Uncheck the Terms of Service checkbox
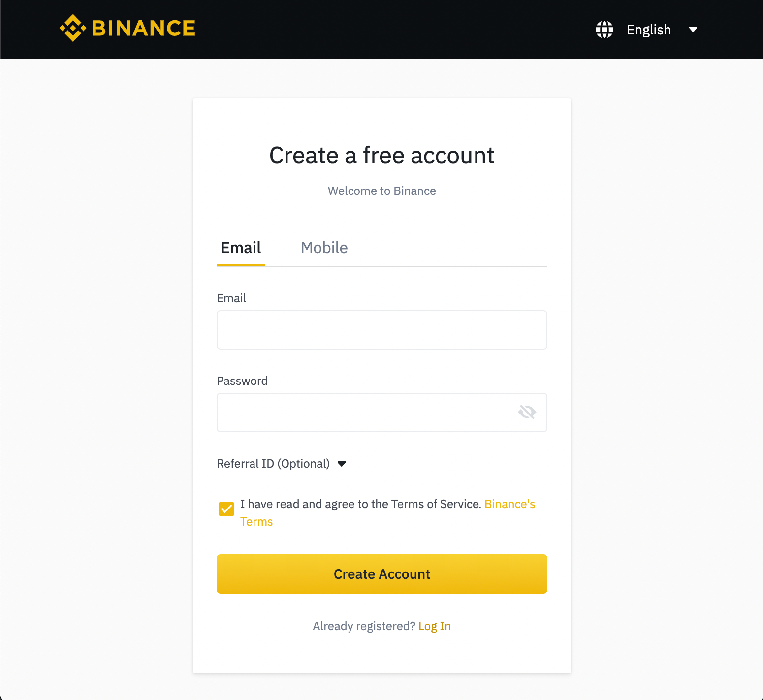 tap(226, 509)
